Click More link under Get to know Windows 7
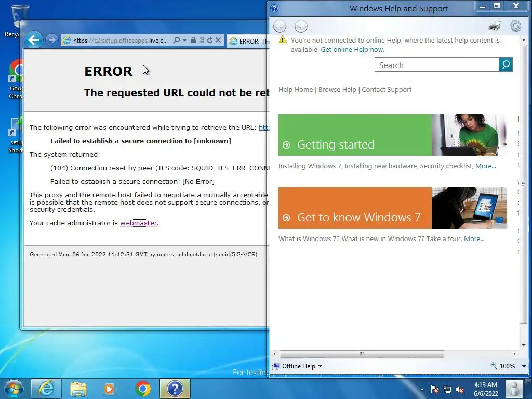The width and height of the screenshot is (532, 399). point(474,238)
